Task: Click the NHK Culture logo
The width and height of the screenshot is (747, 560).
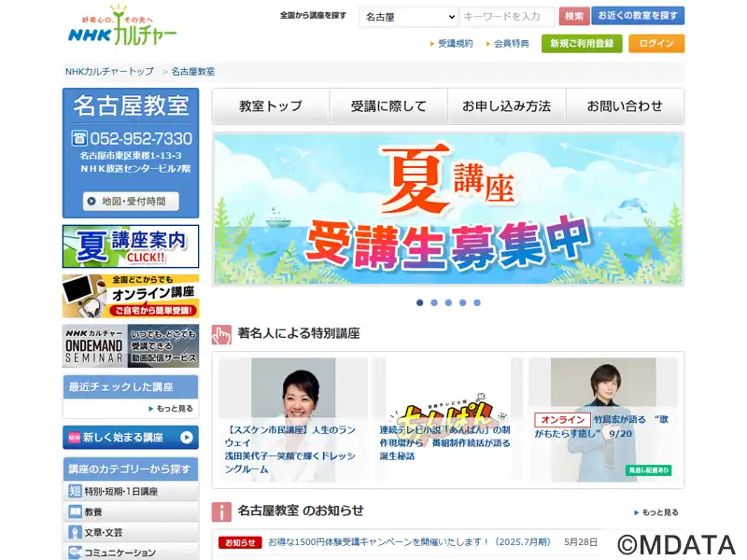Action: (x=122, y=26)
